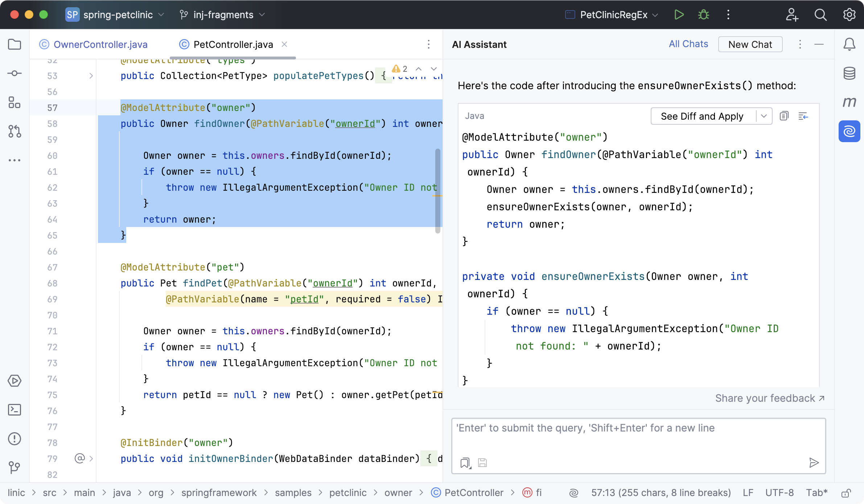This screenshot has height=504, width=864.
Task: Click 'owner' breadcrumb segment
Action: click(398, 493)
